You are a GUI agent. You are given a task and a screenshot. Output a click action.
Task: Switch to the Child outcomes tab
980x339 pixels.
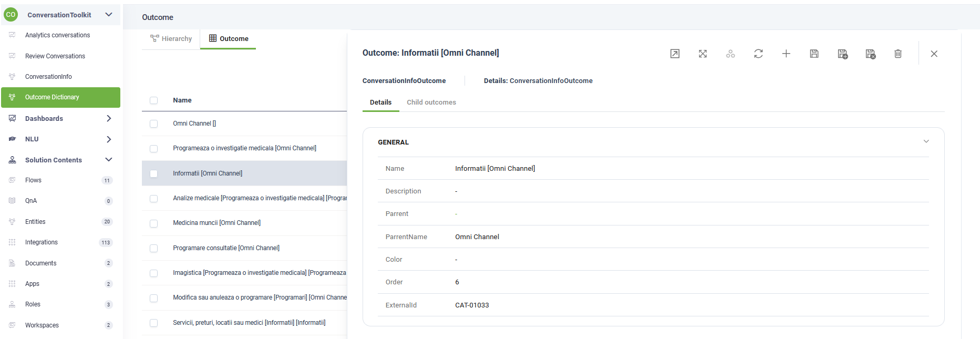coord(431,102)
